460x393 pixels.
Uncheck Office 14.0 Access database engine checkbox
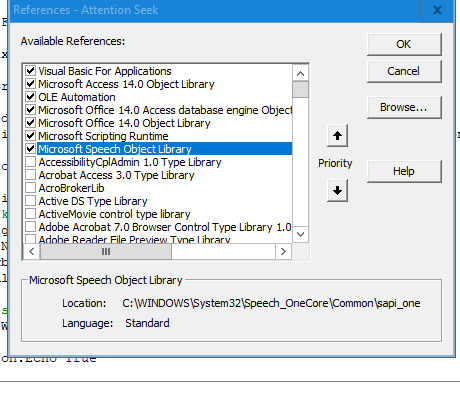click(30, 110)
